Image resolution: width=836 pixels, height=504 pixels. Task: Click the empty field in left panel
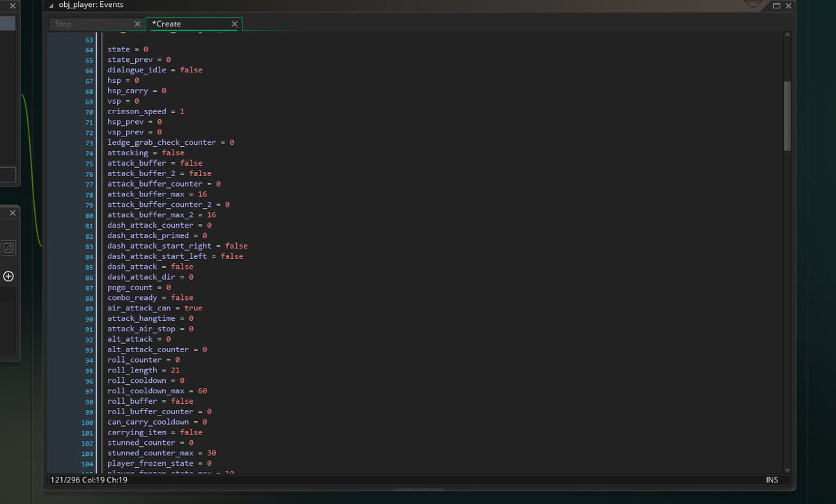click(x=8, y=174)
